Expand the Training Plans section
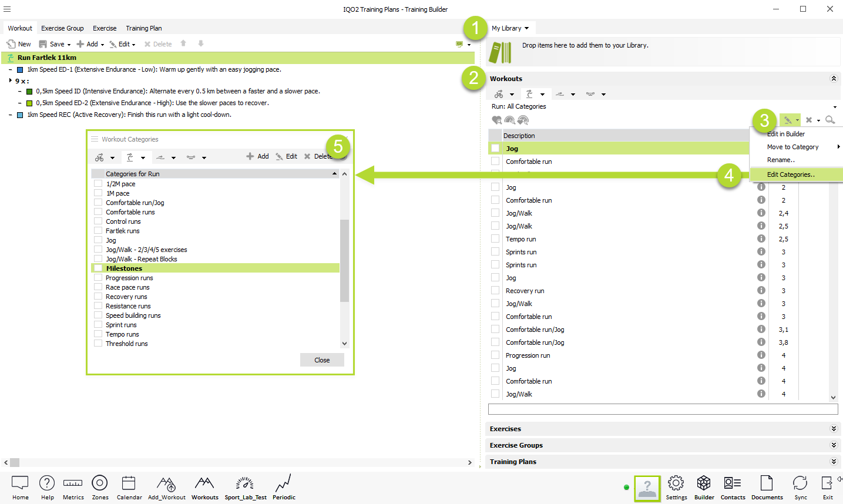 [x=833, y=462]
